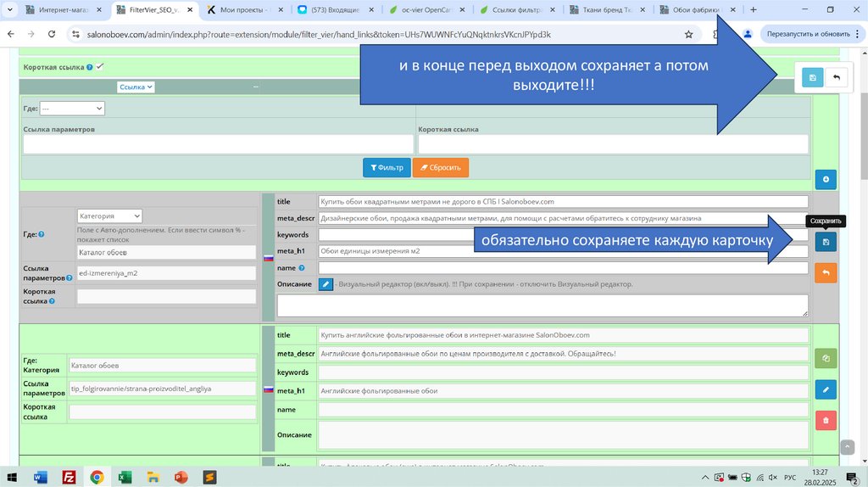Open the Windows notification center
Screen dimensions: 868x487
(852, 478)
